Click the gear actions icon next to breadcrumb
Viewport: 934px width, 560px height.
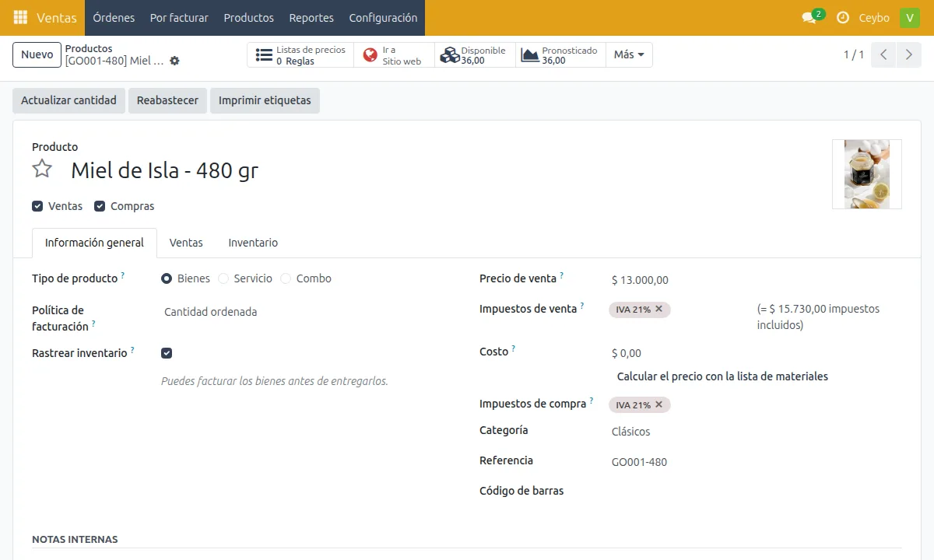[x=174, y=61]
